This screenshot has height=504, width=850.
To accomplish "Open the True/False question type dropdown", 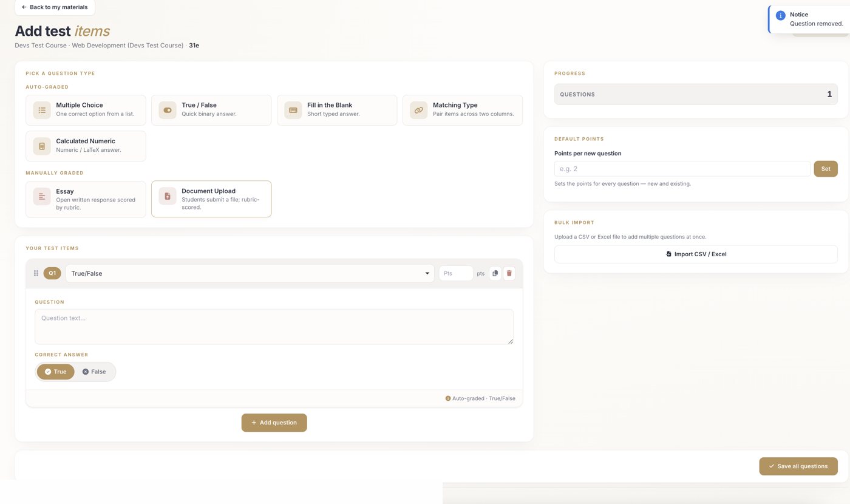I will pos(250,273).
